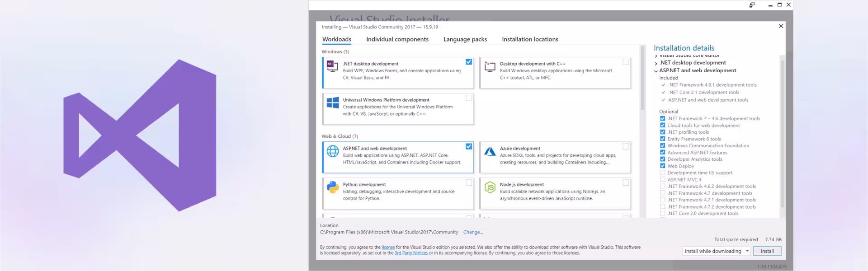Select the Node.js development workload card
868x271 pixels.
coord(555,193)
